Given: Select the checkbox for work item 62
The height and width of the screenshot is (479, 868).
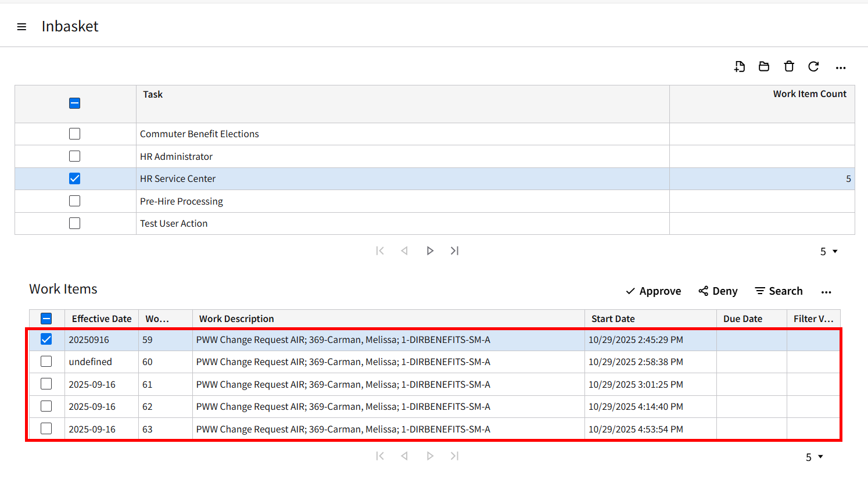Looking at the screenshot, I should pos(46,406).
